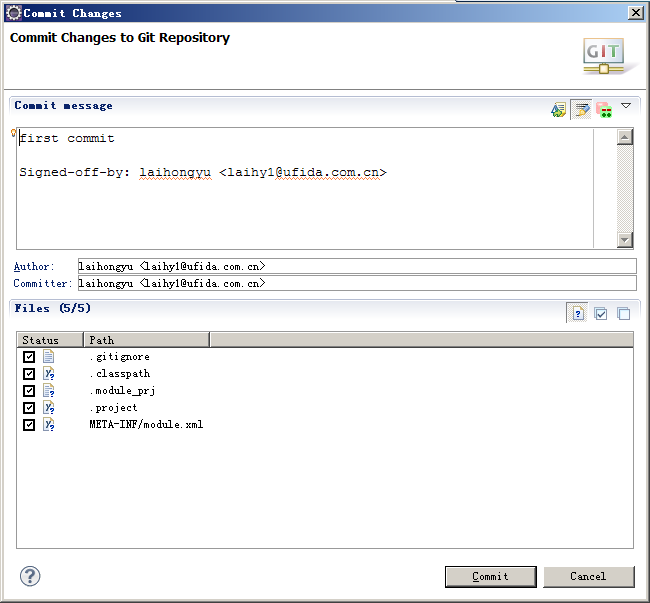The height and width of the screenshot is (603, 650).
Task: Click the Deselect All files icon
Action: [623, 313]
